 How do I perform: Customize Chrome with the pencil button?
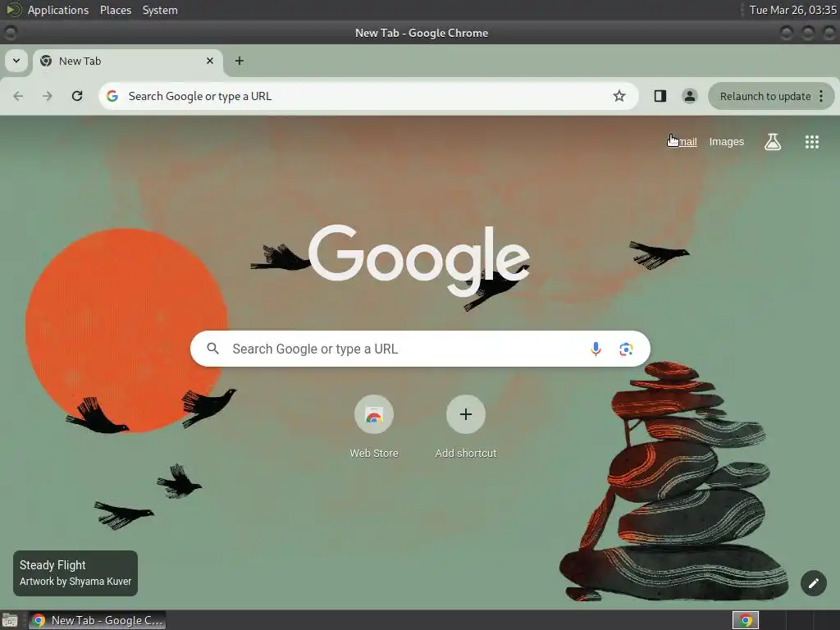[x=814, y=583]
